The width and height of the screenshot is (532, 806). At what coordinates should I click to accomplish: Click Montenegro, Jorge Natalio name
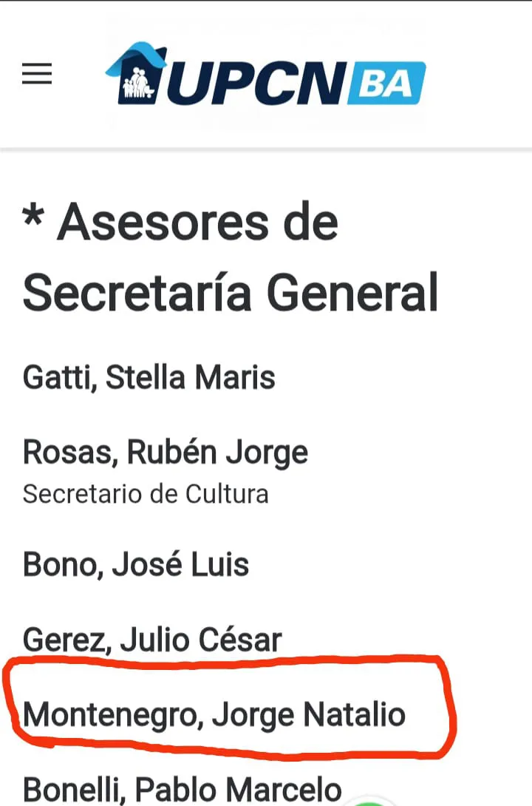tap(214, 715)
